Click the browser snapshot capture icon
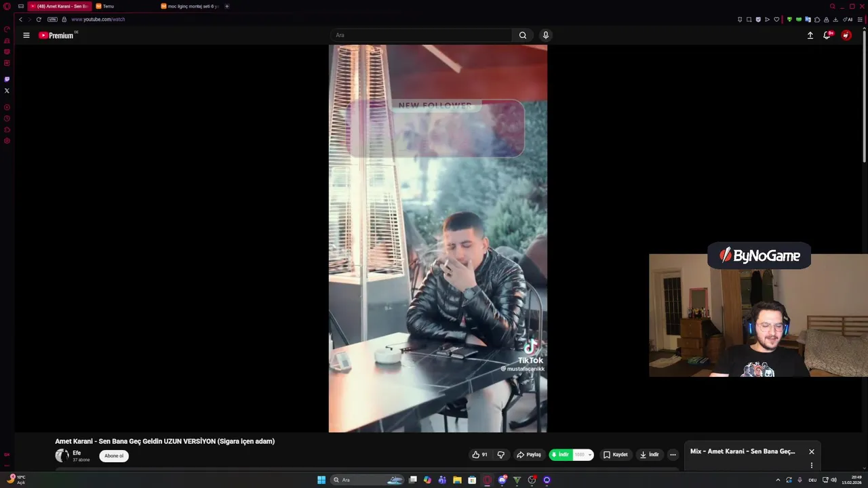 [749, 20]
